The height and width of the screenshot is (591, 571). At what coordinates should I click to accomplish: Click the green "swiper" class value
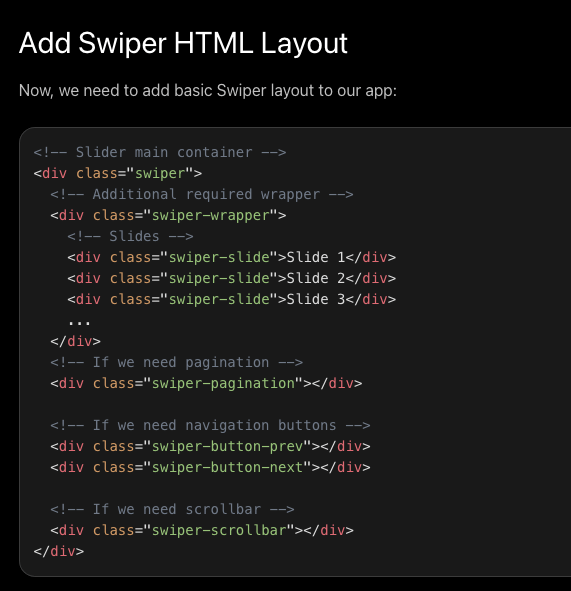pyautogui.click(x=160, y=173)
